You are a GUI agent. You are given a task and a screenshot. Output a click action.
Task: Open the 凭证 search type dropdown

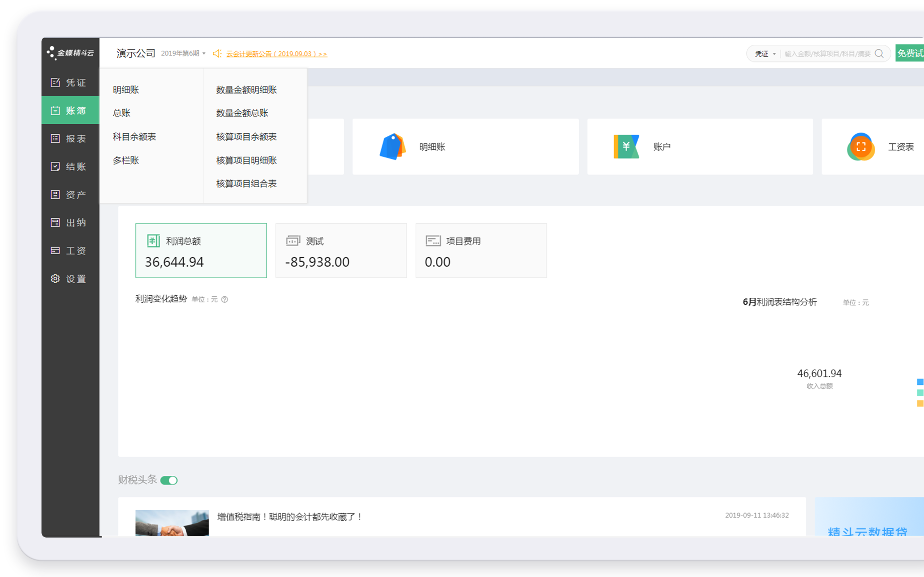pos(765,54)
